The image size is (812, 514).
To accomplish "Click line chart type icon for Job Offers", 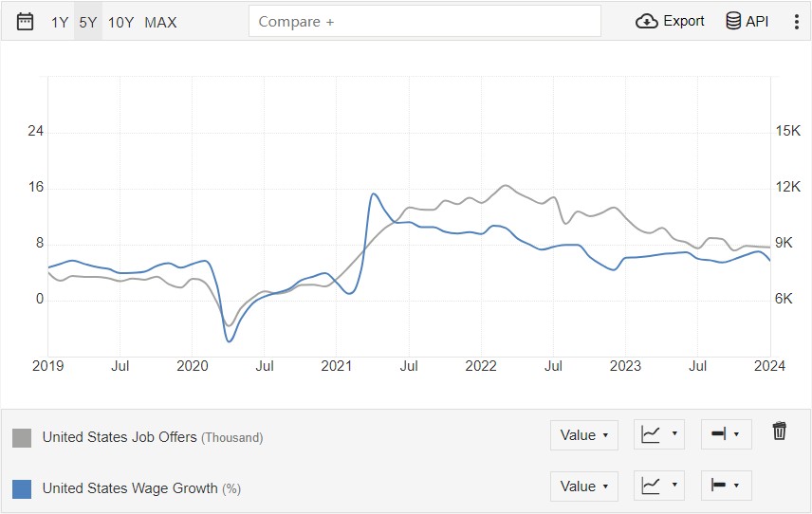I will pos(651,433).
